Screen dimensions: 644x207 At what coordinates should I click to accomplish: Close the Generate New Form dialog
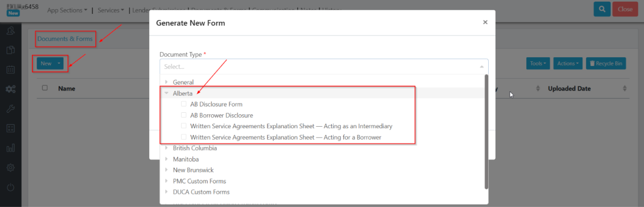pos(485,22)
